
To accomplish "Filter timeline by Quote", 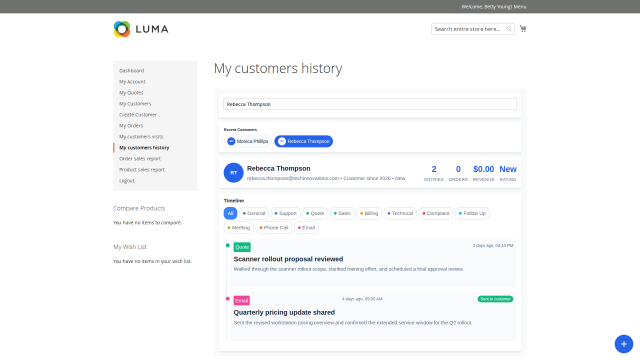I will point(315,213).
